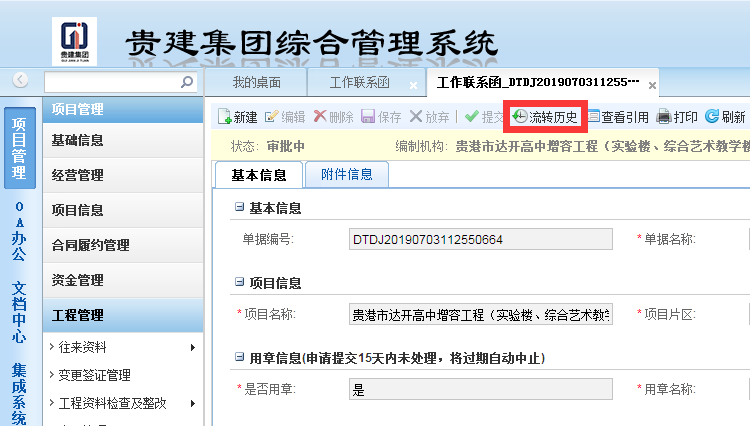Select the OA办公 vertical module tab
Screen dimensions: 750x426
point(19,230)
